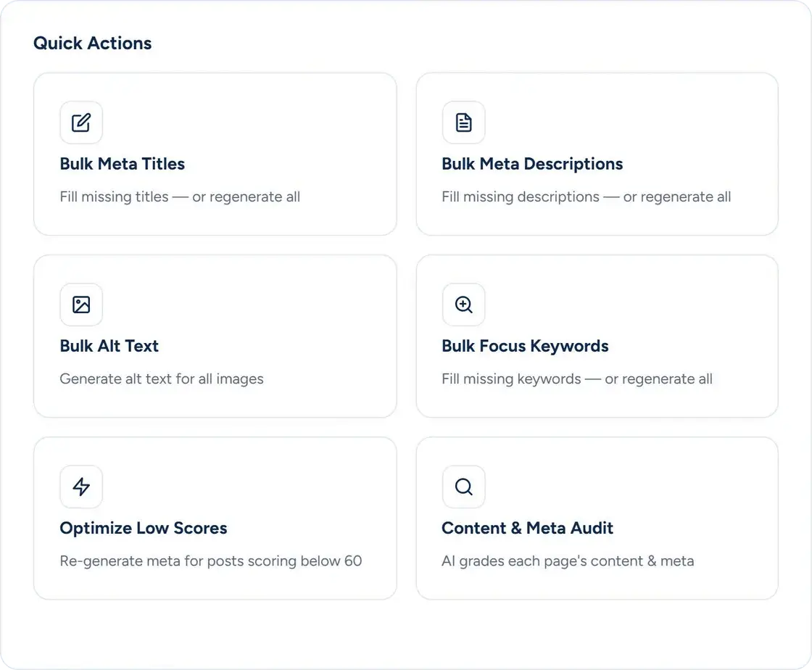812x670 pixels.
Task: Click 'Fill missing keywords — or regenerate all' text
Action: click(577, 379)
